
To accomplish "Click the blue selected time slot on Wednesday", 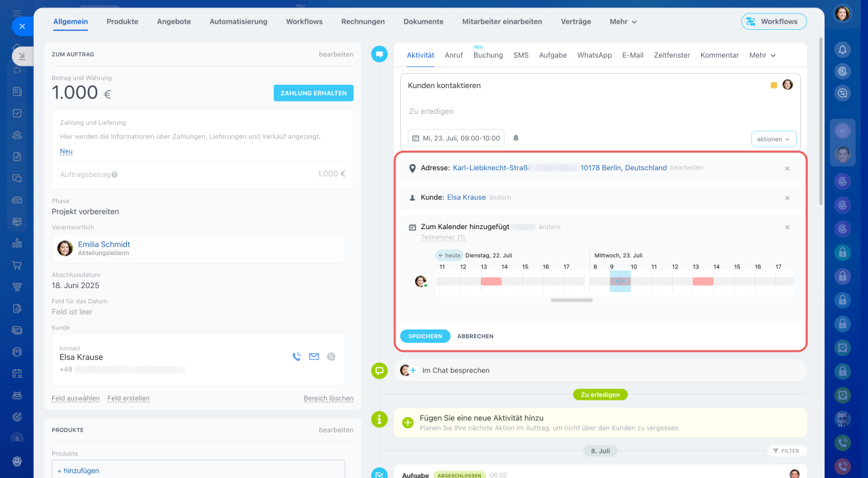I will pyautogui.click(x=620, y=281).
